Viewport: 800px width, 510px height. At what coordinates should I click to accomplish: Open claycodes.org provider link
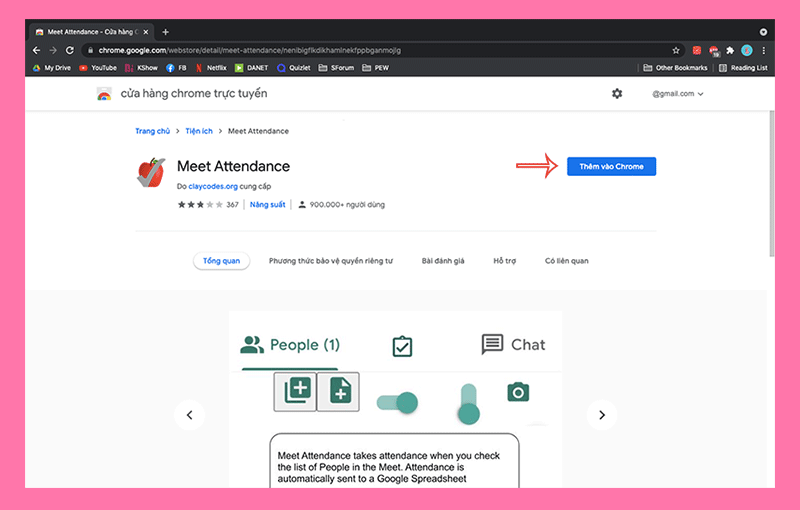point(213,186)
